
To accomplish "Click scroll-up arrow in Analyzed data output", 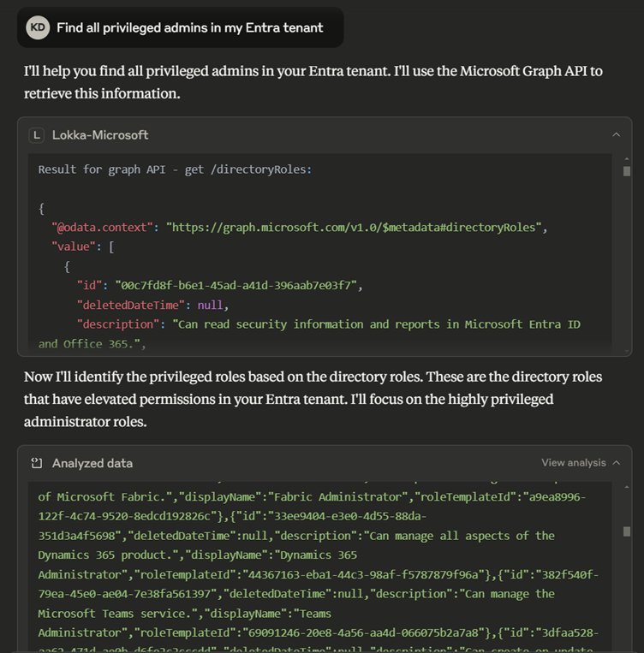I will (627, 487).
